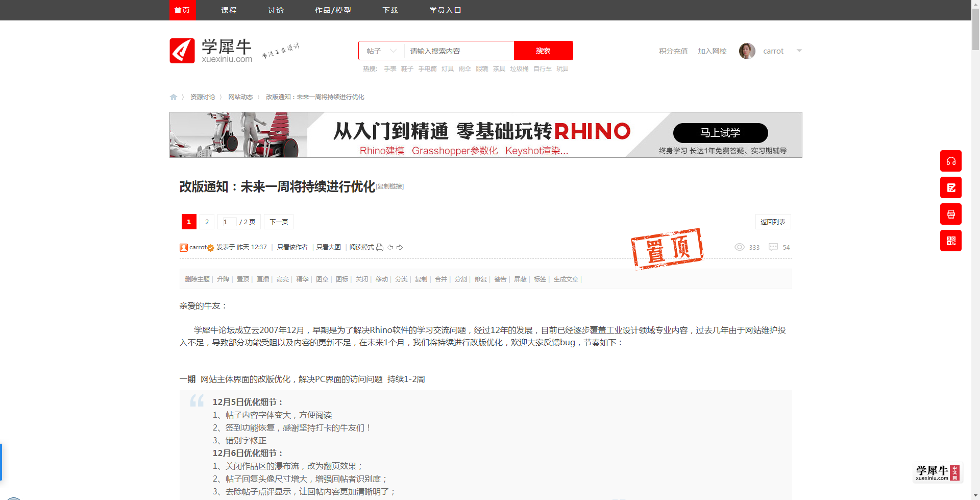The height and width of the screenshot is (500, 980).
Task: Expand the user account dropdown arrow
Action: [x=799, y=51]
